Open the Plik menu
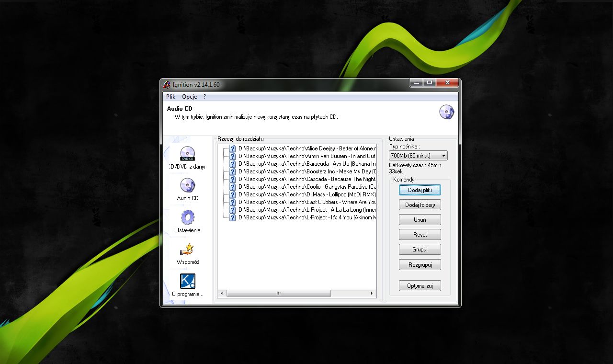 (171, 97)
